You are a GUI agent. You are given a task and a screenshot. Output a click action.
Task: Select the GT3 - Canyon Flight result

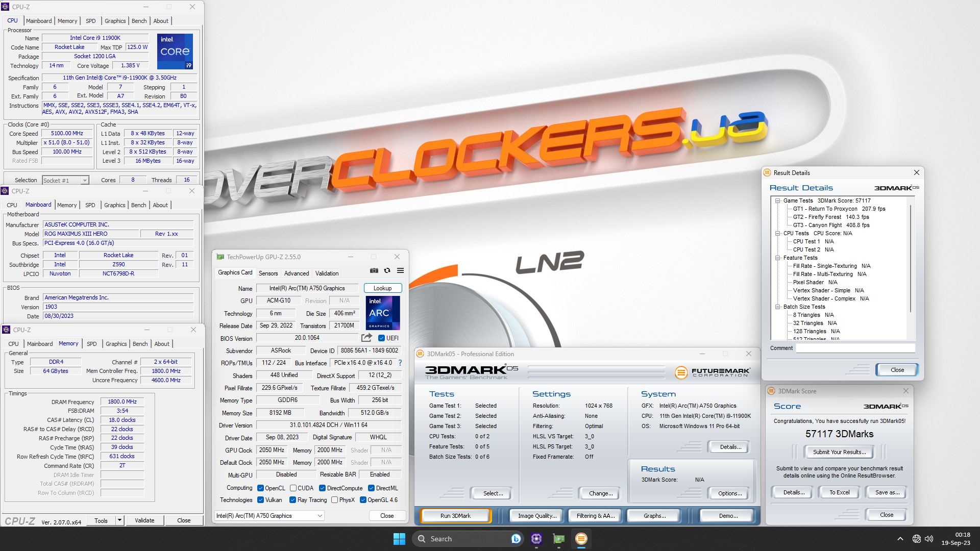tap(831, 225)
